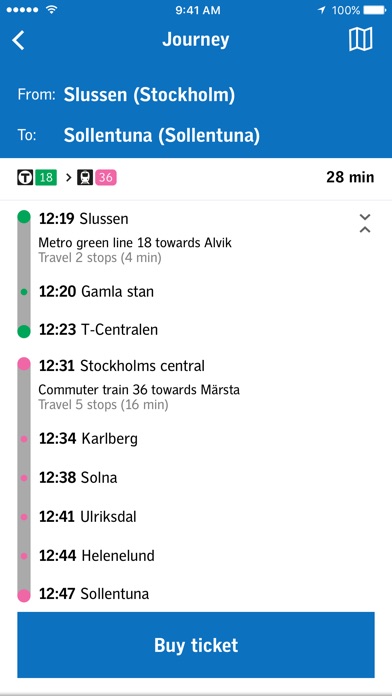Tap the pink line 36 badge
Image resolution: width=392 pixels, height=696 pixels.
pyautogui.click(x=106, y=178)
